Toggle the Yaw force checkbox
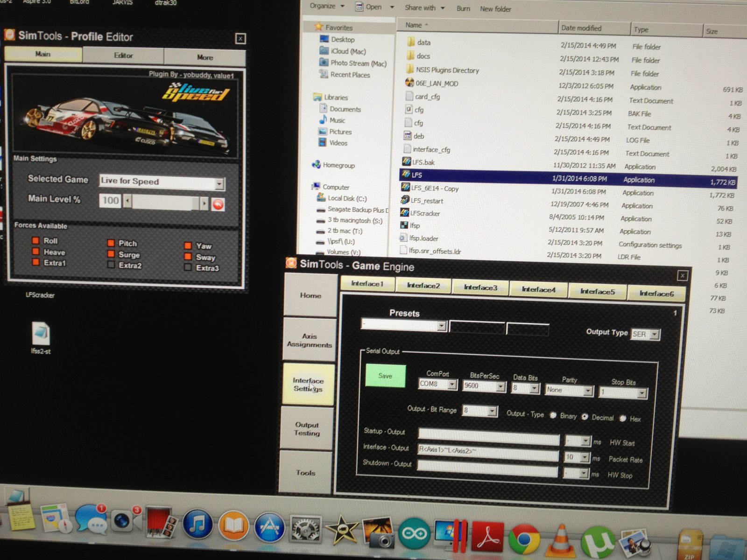The image size is (747, 560). [x=188, y=245]
